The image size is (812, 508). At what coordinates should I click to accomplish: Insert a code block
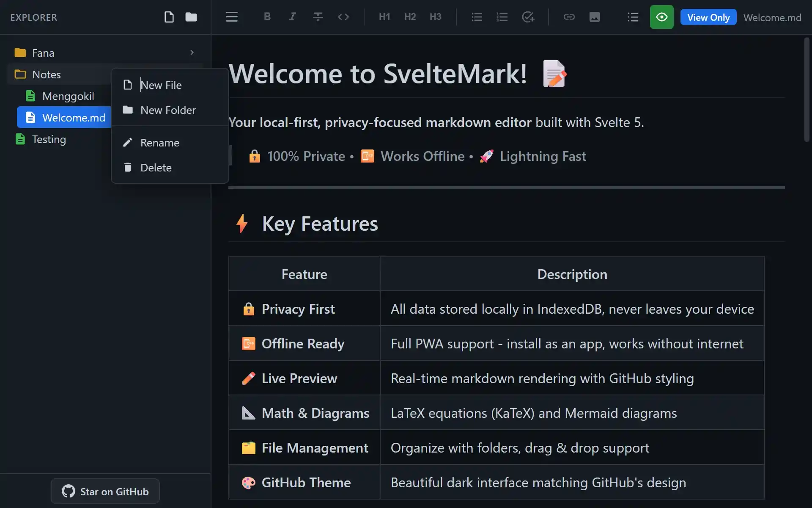point(343,17)
